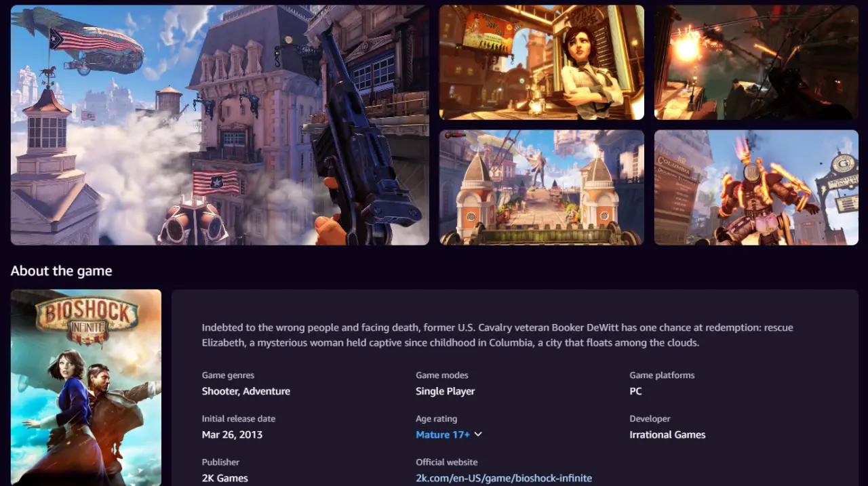Open the explosion airship battle screenshot

[756, 62]
